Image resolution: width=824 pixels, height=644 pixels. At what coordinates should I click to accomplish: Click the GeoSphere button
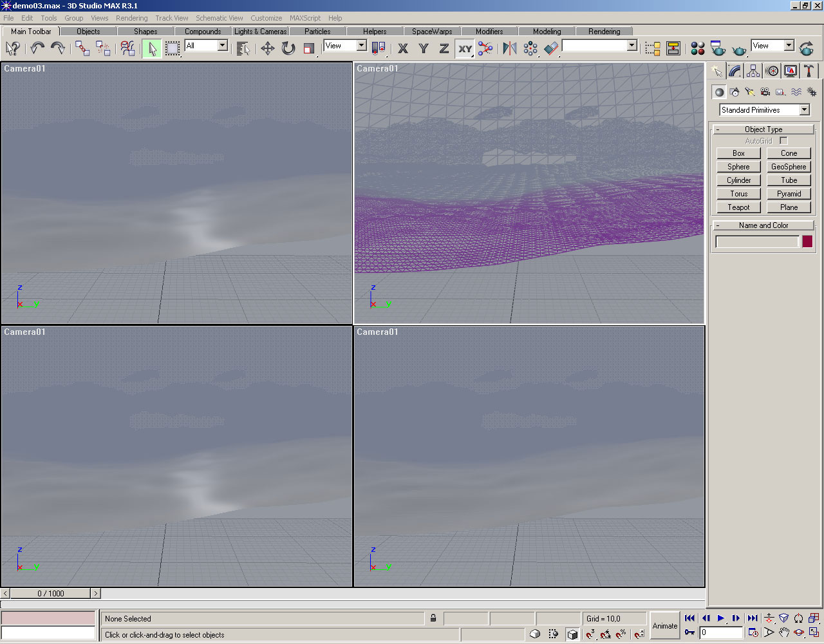(x=789, y=167)
